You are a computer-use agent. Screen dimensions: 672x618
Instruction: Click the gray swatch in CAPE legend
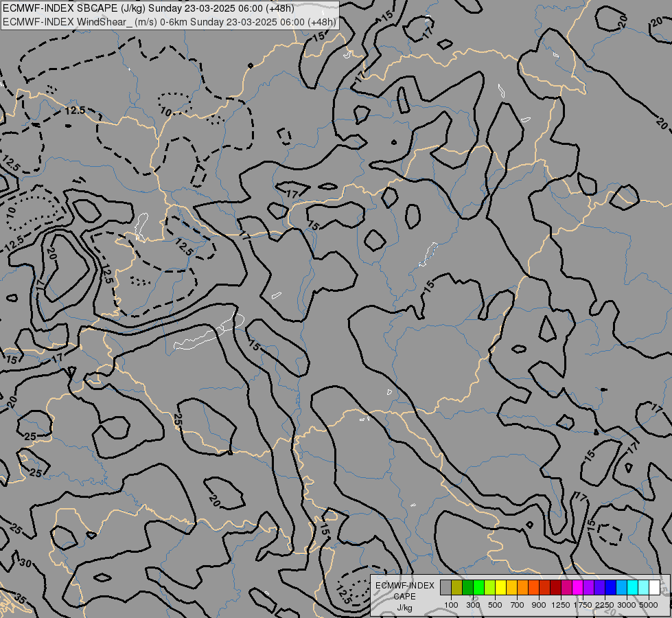tap(445, 587)
